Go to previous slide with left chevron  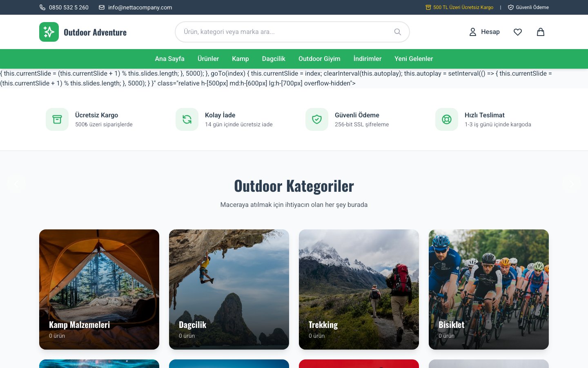click(x=16, y=184)
